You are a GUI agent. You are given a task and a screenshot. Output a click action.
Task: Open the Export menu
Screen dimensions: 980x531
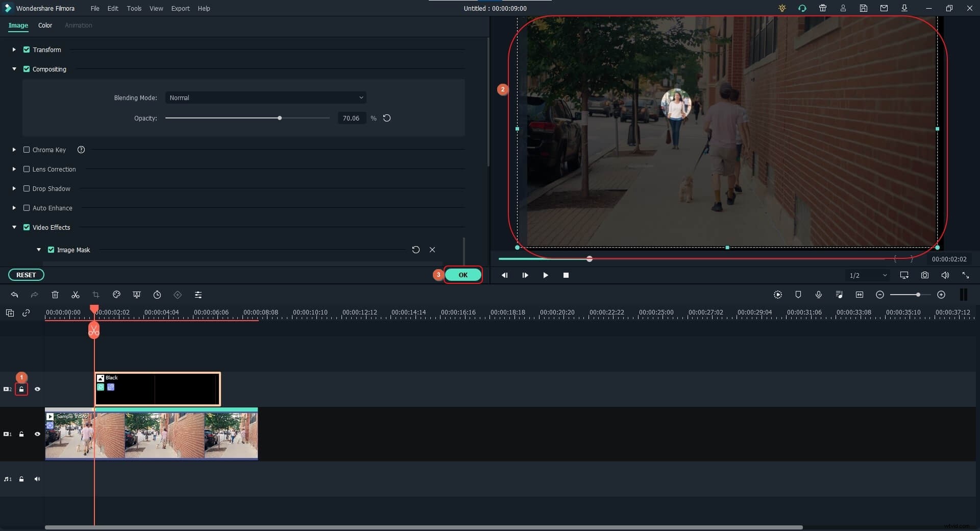180,8
